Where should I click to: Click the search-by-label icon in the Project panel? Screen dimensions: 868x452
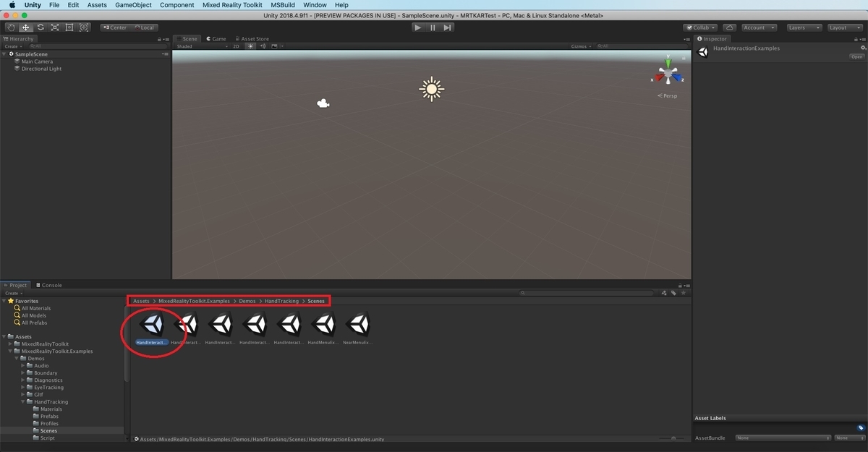[x=673, y=293]
